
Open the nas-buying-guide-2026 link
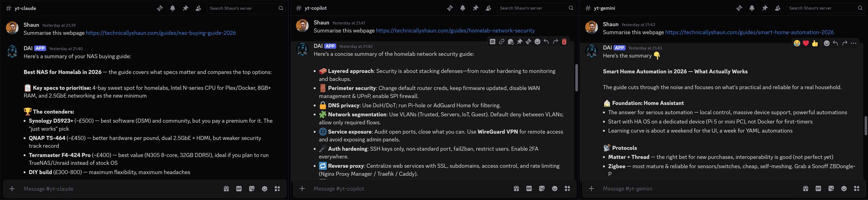[161, 33]
